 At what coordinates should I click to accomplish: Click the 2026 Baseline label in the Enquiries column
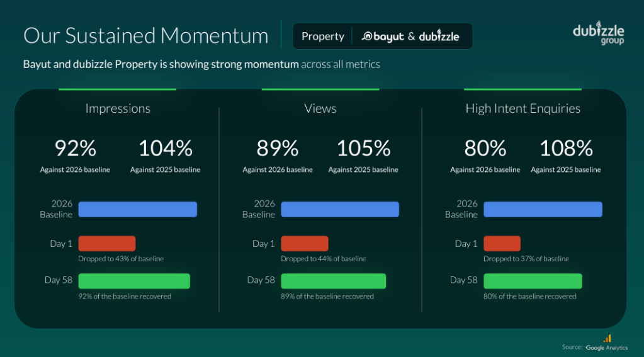point(461,209)
